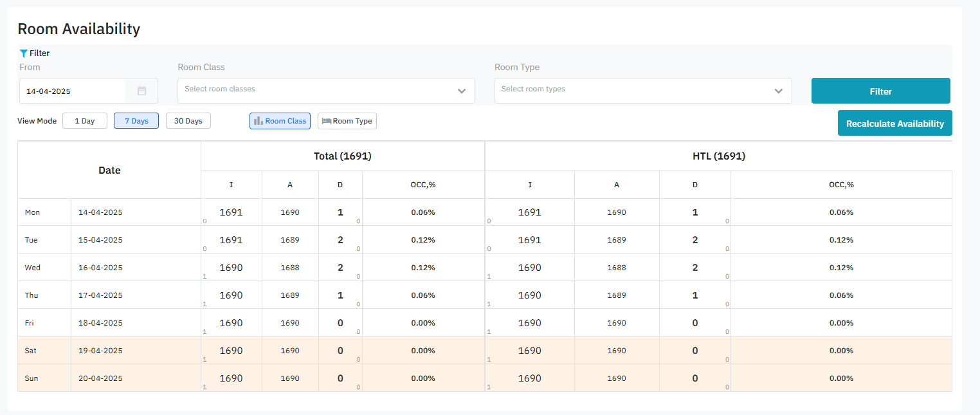The width and height of the screenshot is (980, 415).
Task: Open the calendar date picker icon
Action: [142, 91]
